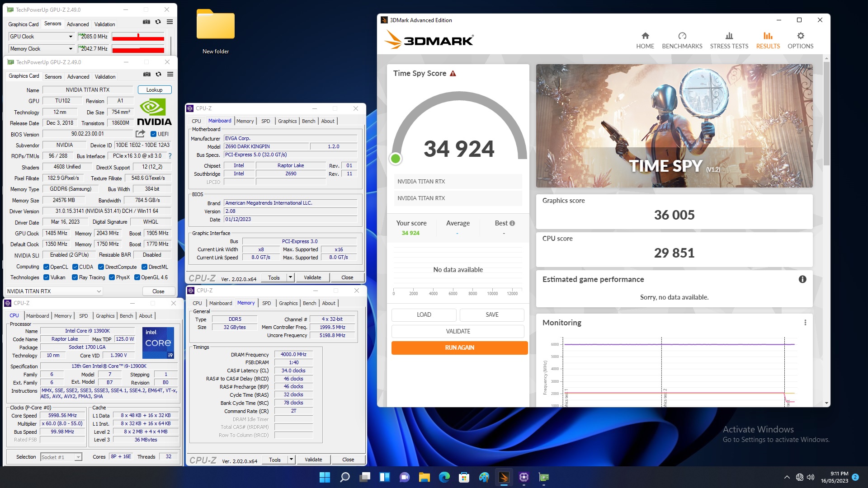Open 3DMark Home page icon
This screenshot has width=868, height=488.
coord(645,36)
